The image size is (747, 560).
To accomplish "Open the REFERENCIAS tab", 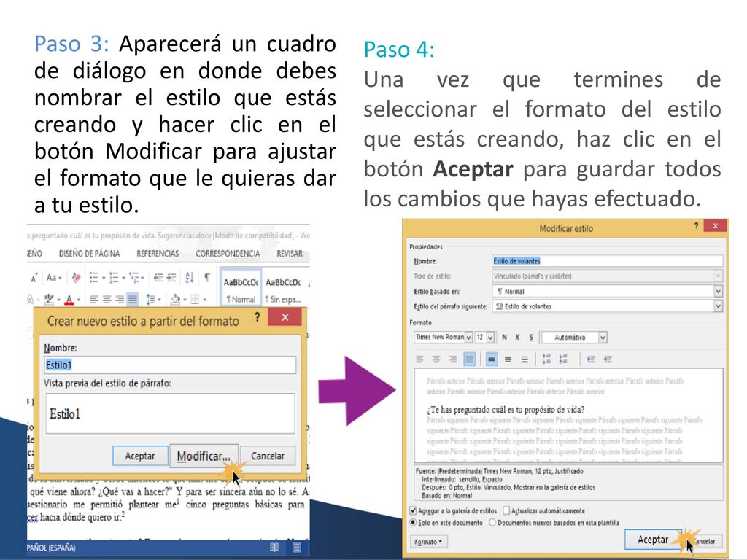I will point(158,254).
